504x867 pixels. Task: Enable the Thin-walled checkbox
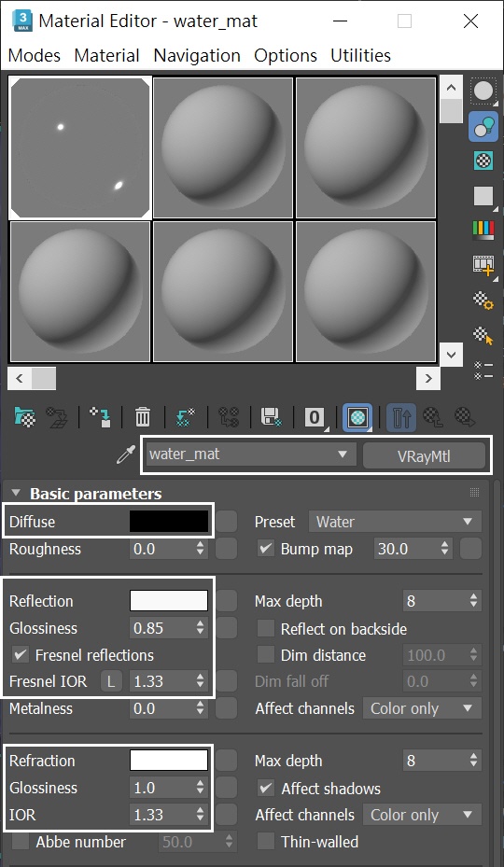tap(266, 842)
